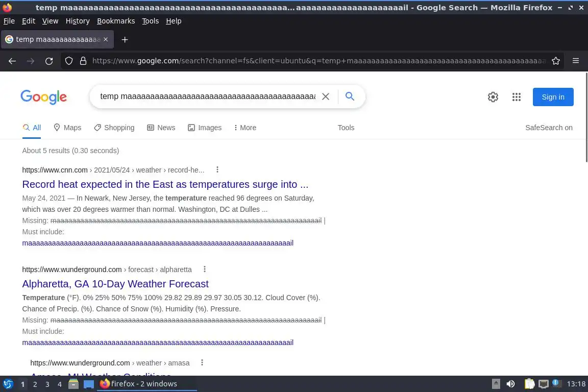Click the Google logo
Viewport: 588px width, 392px height.
coord(44,97)
